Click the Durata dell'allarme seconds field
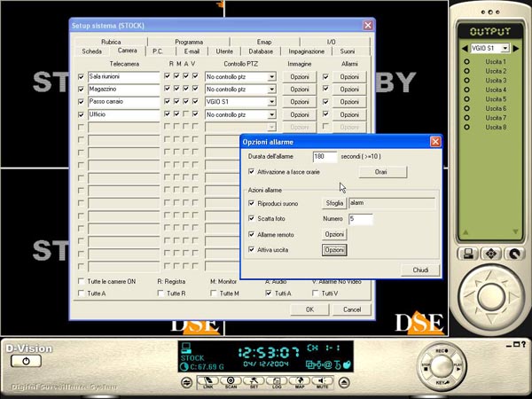The width and height of the screenshot is (532, 399). point(325,156)
